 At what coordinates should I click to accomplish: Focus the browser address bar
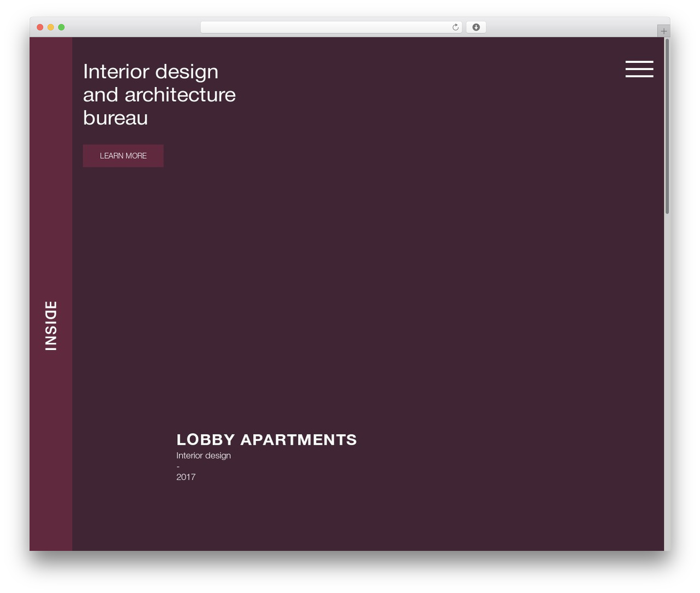pos(331,27)
